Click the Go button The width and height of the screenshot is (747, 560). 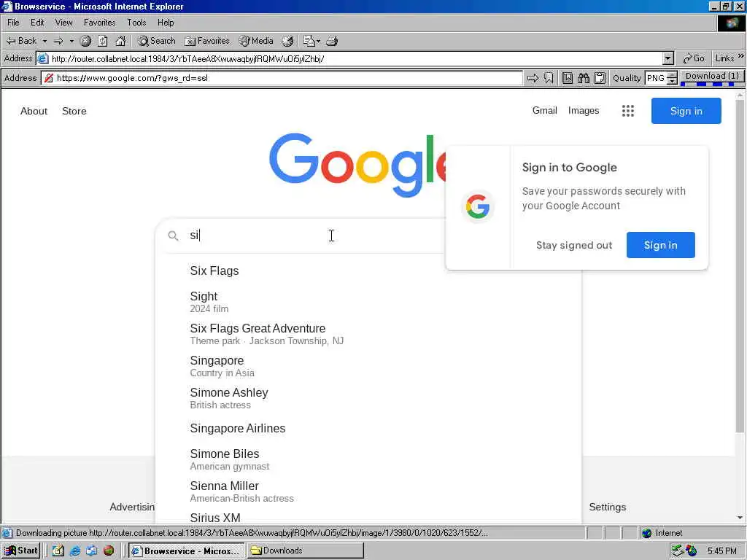click(694, 58)
